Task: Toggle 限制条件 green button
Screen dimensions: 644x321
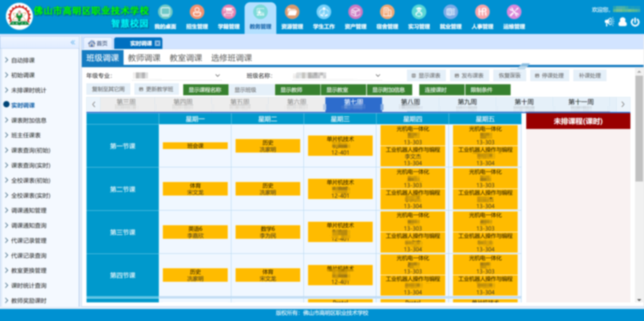Action: tap(488, 90)
